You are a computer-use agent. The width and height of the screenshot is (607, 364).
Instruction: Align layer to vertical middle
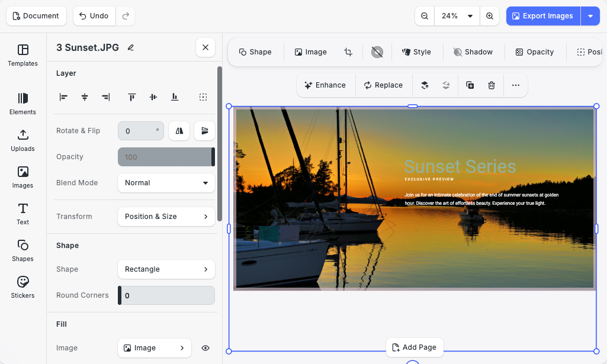coord(153,97)
